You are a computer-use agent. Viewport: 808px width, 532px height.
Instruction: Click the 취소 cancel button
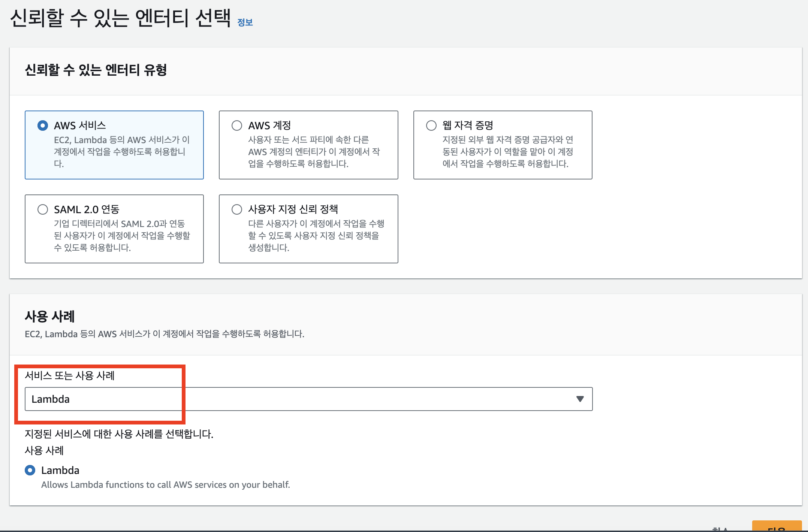click(720, 529)
